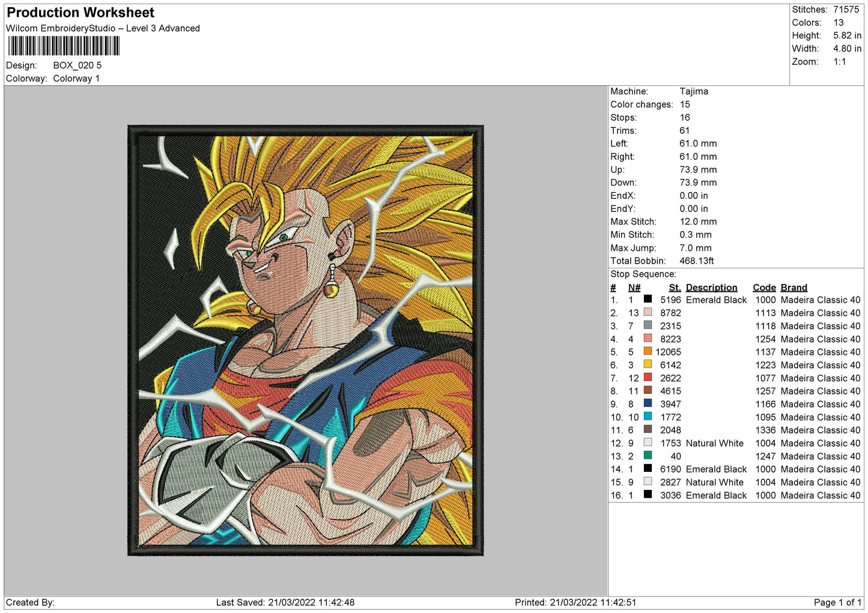Click the Stops value 16

(x=685, y=118)
